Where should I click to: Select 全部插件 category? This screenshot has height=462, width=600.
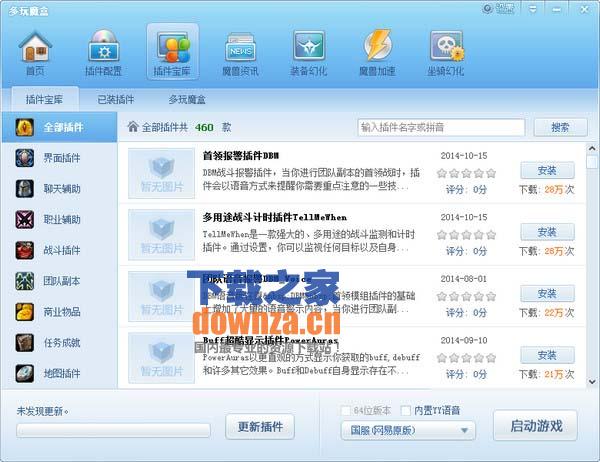59,127
